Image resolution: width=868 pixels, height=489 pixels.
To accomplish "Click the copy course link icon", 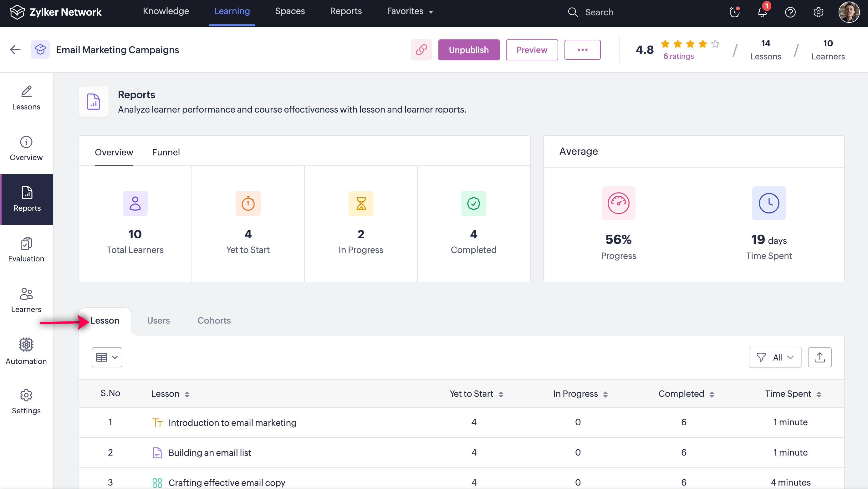I will tap(421, 50).
